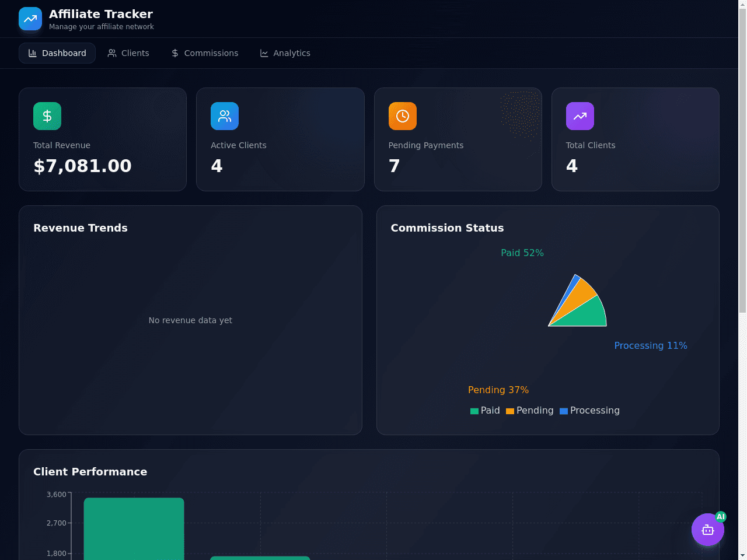Image resolution: width=747 pixels, height=560 pixels.
Task: Click the 3,600 axis label
Action: 57,495
